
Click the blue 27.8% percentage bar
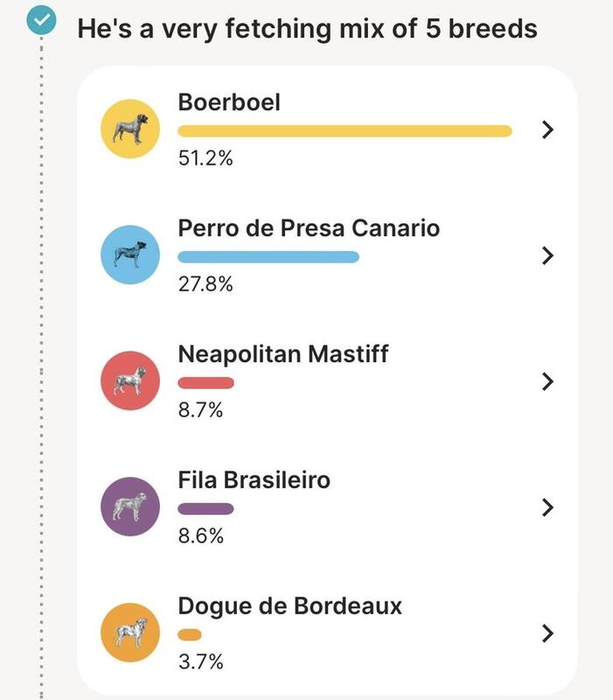point(268,256)
